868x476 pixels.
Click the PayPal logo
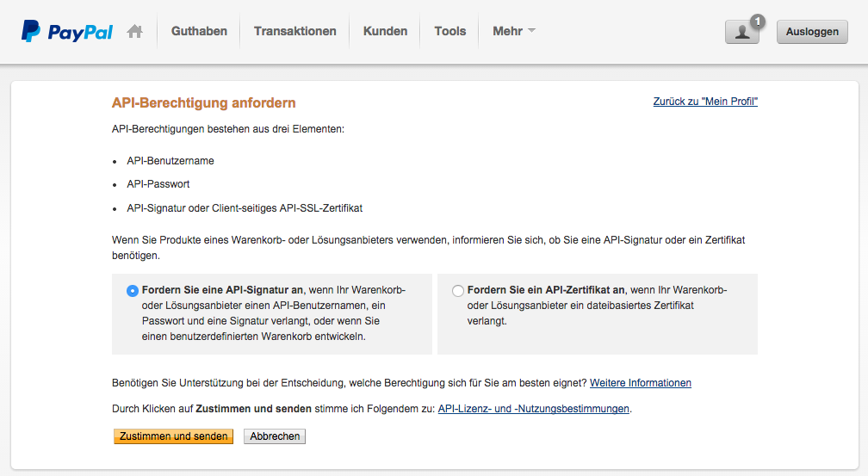coord(67,31)
